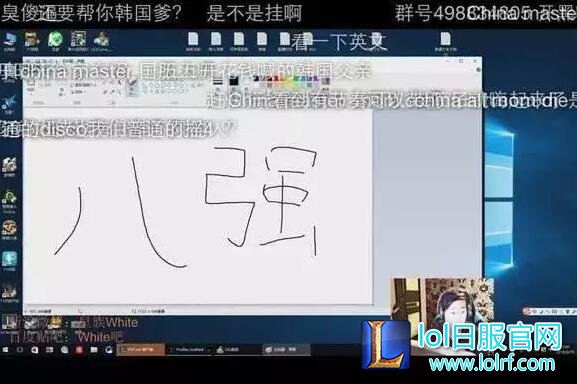Open the teal-colored desktop shortcut icon
This screenshot has width=577, height=384.
(9, 260)
